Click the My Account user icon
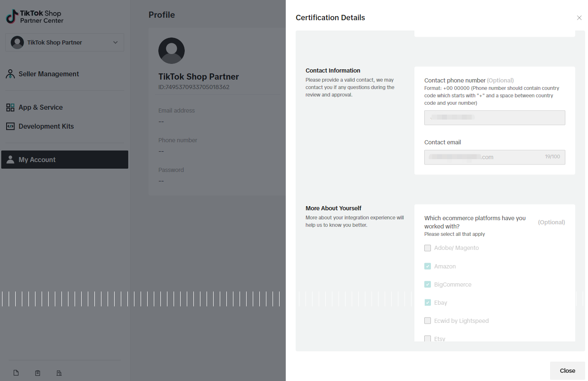This screenshot has height=381, width=588. (x=10, y=160)
